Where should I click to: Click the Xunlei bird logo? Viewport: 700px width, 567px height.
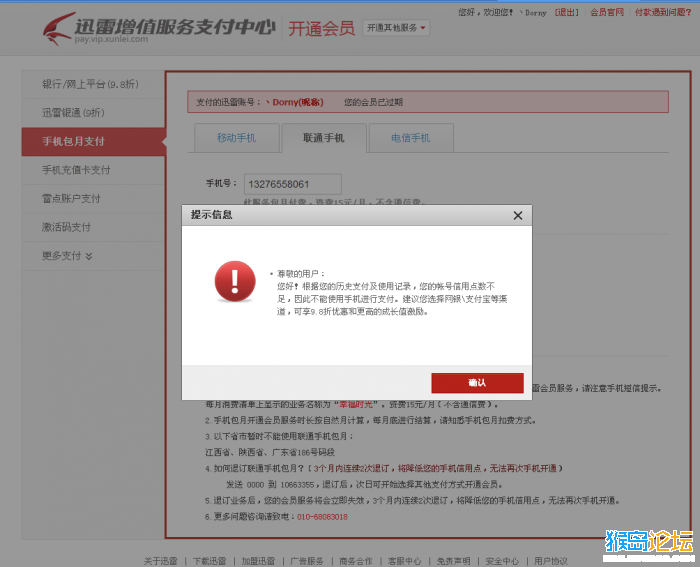58,29
